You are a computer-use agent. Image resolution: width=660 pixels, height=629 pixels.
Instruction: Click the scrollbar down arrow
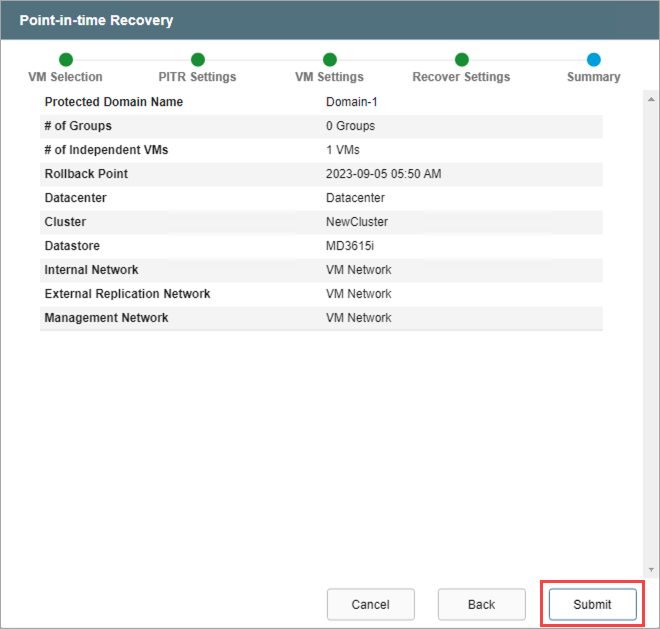point(651,570)
